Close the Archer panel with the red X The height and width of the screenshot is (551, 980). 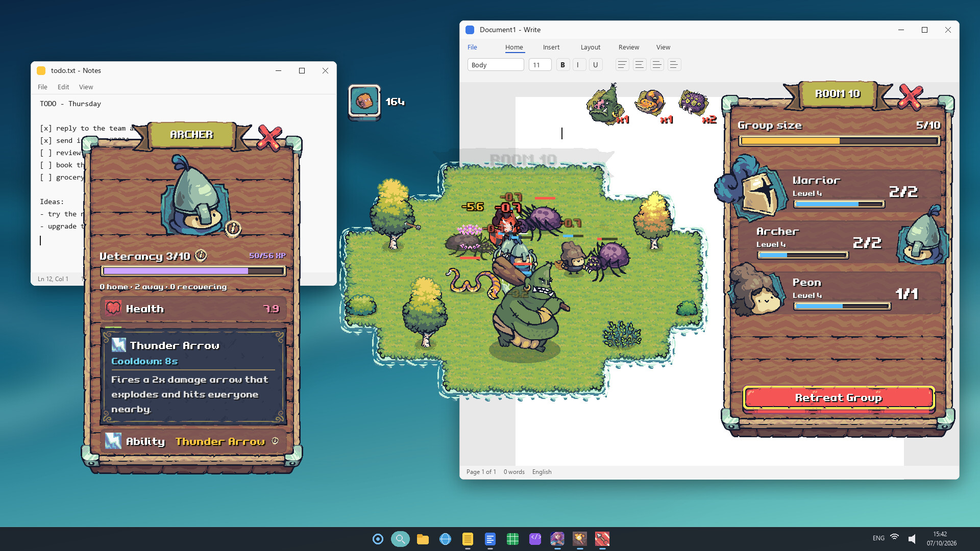pos(269,137)
